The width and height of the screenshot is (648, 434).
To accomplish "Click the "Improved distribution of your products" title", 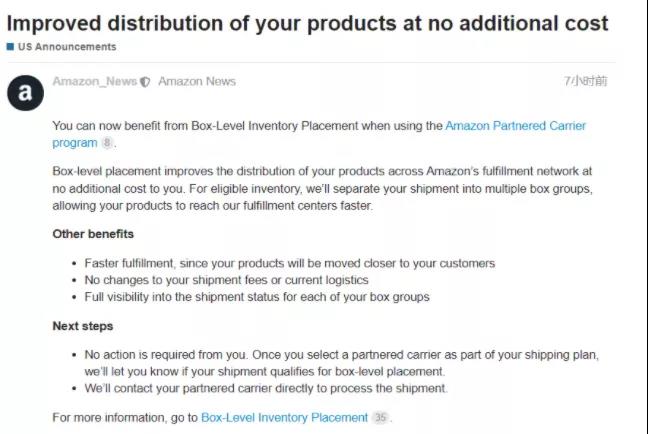I will (x=308, y=22).
